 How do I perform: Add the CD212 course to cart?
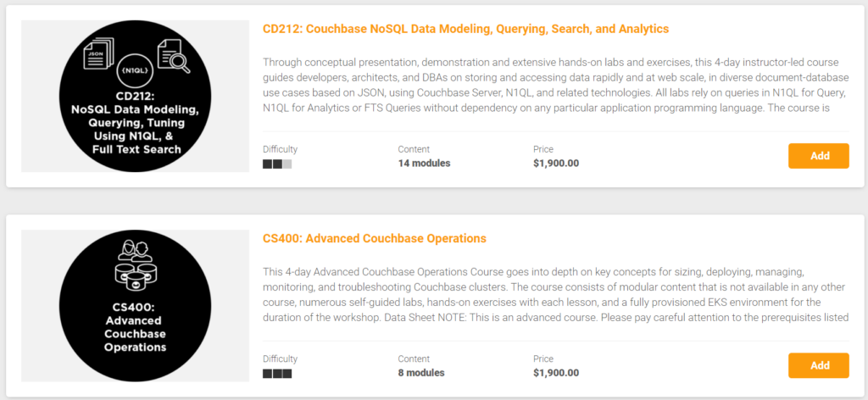819,156
